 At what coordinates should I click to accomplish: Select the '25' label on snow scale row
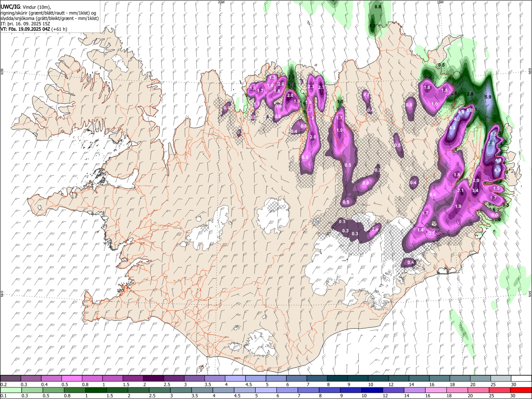493,384
